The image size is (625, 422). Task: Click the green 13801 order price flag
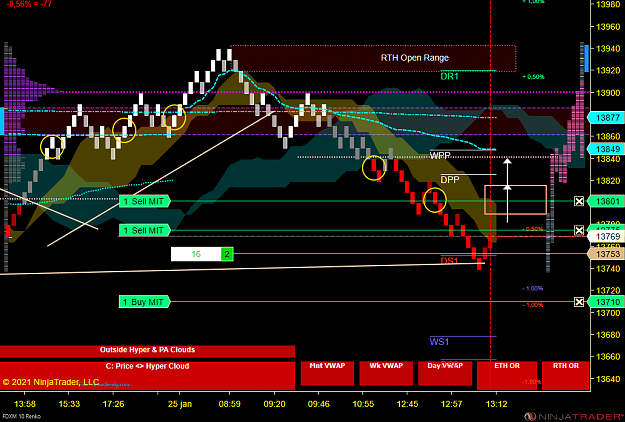[x=606, y=201]
